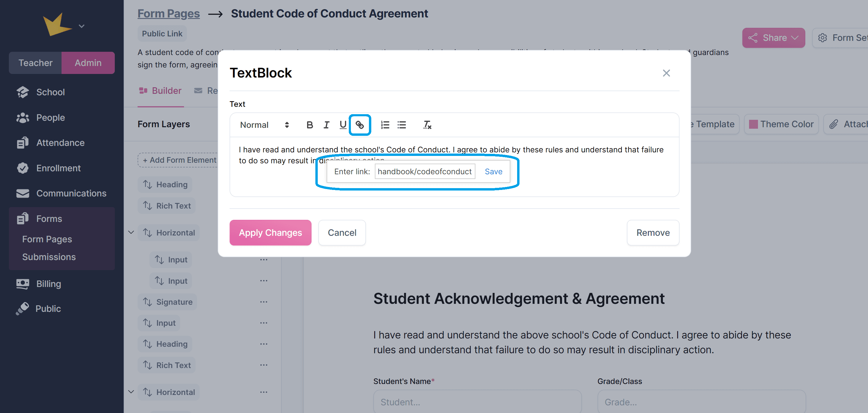Collapse the first Horizontal layer group
Viewport: 868px width, 413px height.
pos(131,233)
